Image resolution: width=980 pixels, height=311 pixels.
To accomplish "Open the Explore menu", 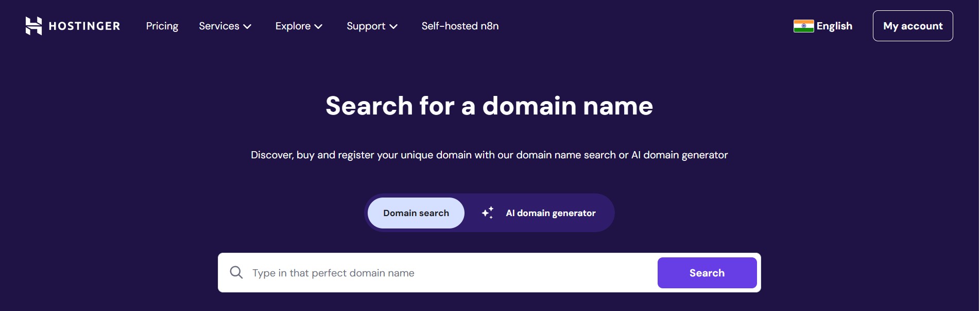I will coord(293,26).
